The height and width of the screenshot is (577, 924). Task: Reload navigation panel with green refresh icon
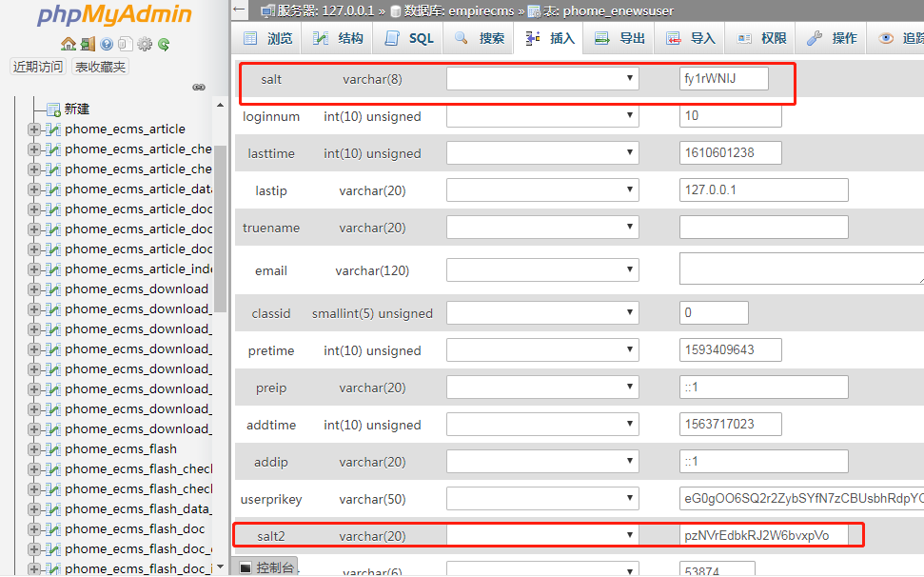click(x=164, y=44)
